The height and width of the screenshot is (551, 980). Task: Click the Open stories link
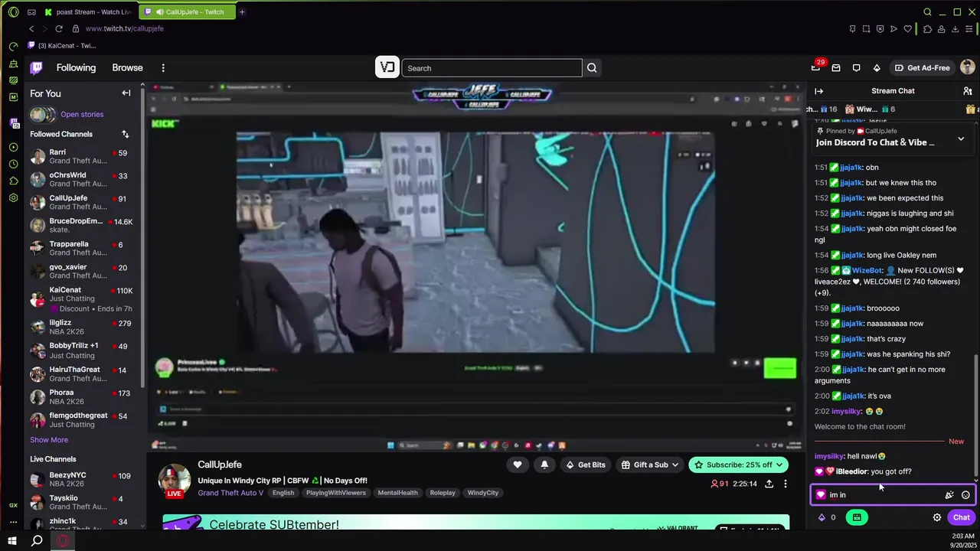pyautogui.click(x=82, y=115)
